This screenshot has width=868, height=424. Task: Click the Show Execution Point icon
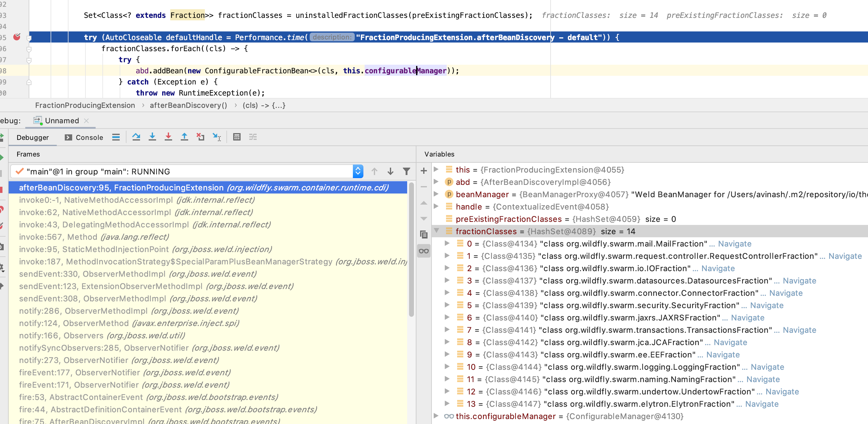[116, 137]
